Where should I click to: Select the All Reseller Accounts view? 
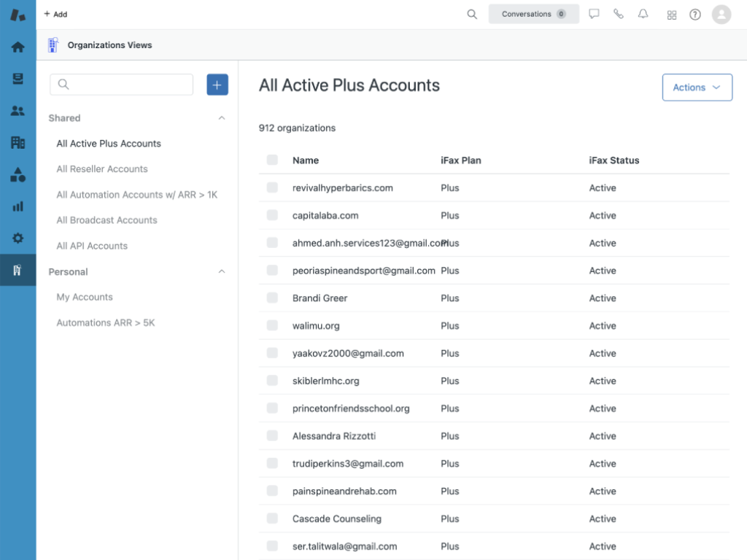102,169
